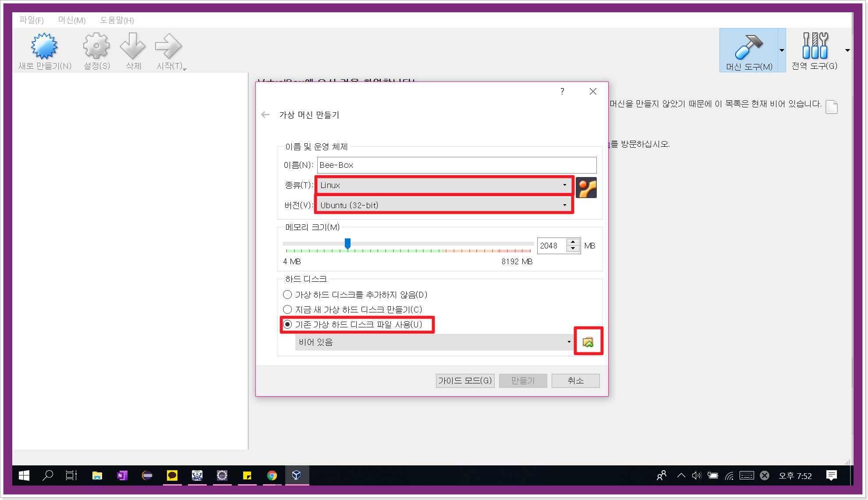Click the OS type image icon beside 종류
868x500 pixels.
pyautogui.click(x=586, y=188)
